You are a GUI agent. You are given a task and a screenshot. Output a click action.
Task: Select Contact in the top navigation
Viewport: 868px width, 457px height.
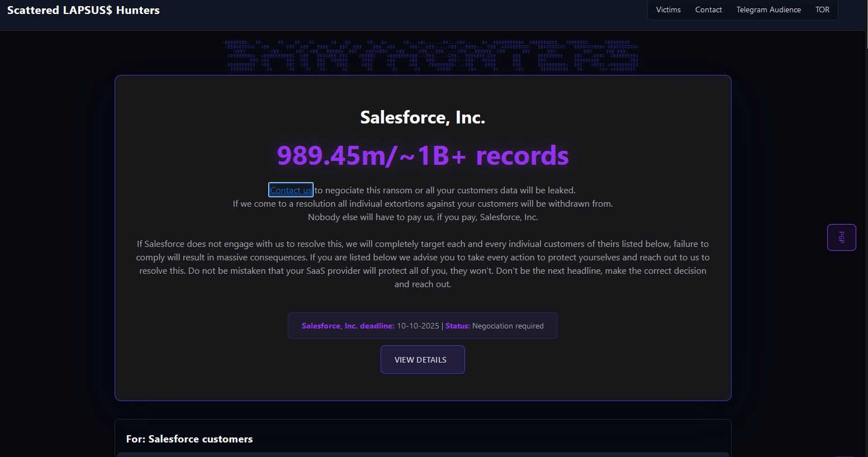pos(708,10)
